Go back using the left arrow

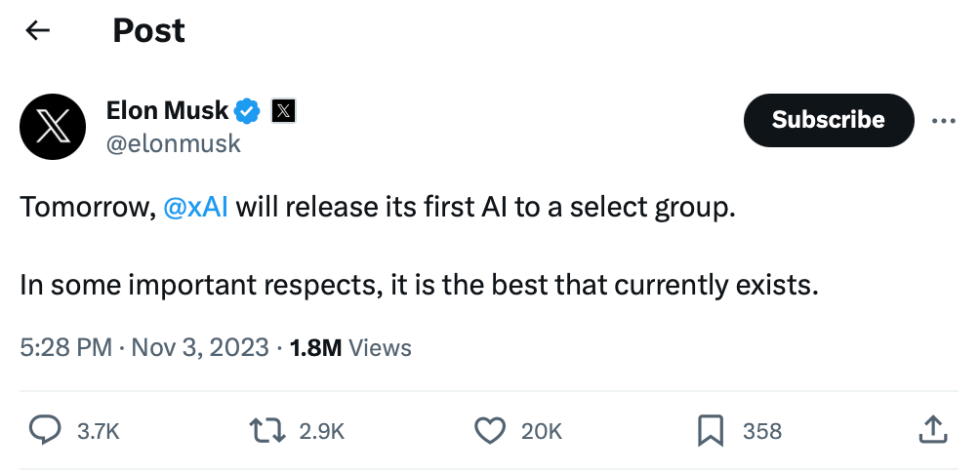38,31
